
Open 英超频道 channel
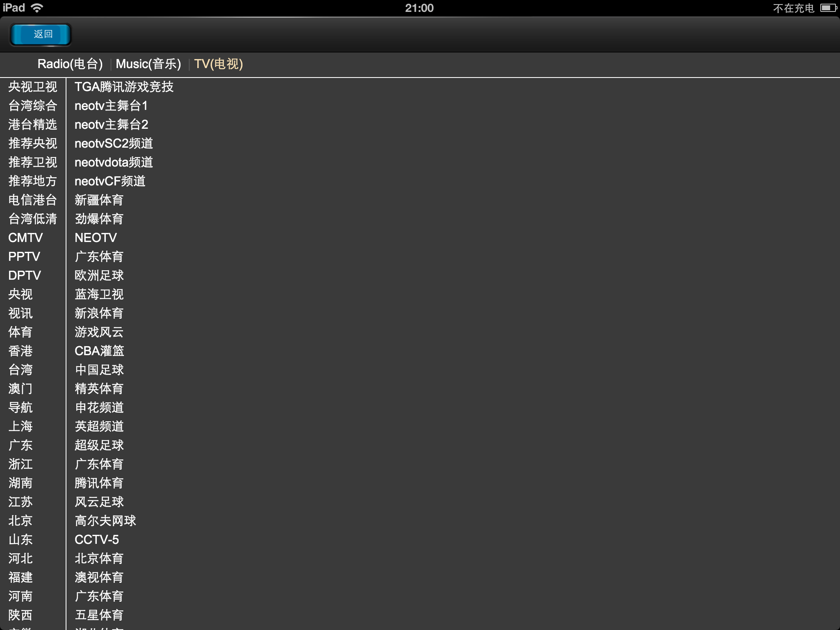coord(99,427)
